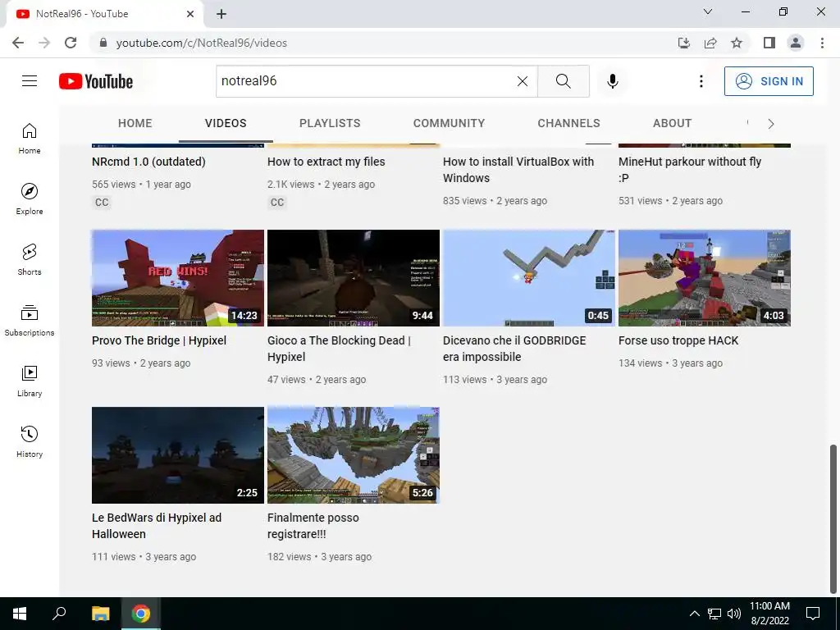Start voice search with the microphone icon

(x=612, y=81)
